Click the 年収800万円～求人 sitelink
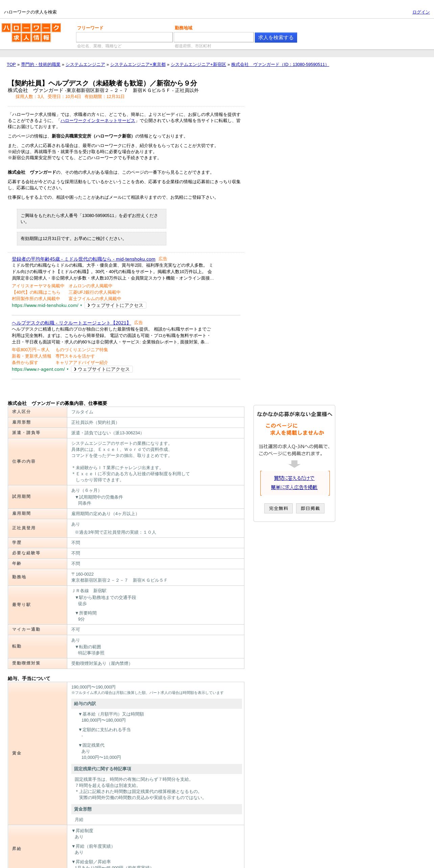Image resolution: width=434 pixels, height=868 pixels. coord(30,350)
